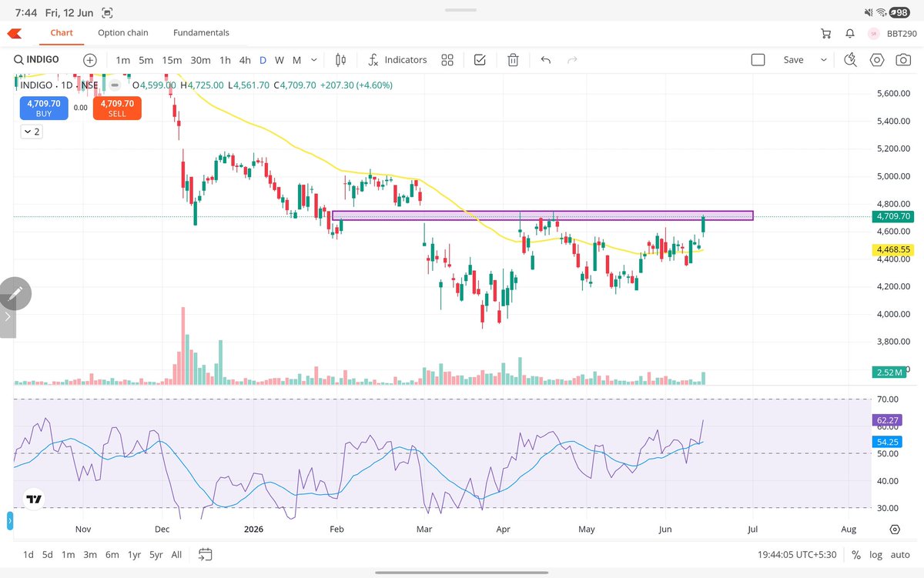Click the Save button
Screen dimensions: 924x578
(x=793, y=59)
